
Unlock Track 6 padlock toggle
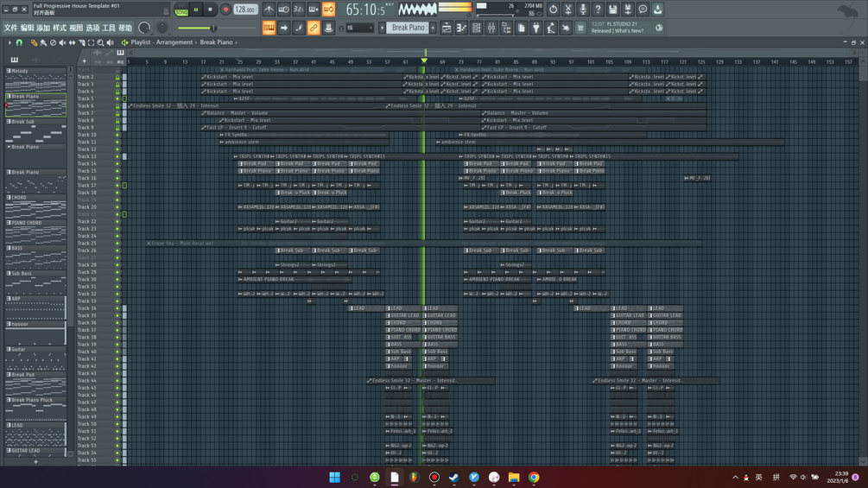117,105
